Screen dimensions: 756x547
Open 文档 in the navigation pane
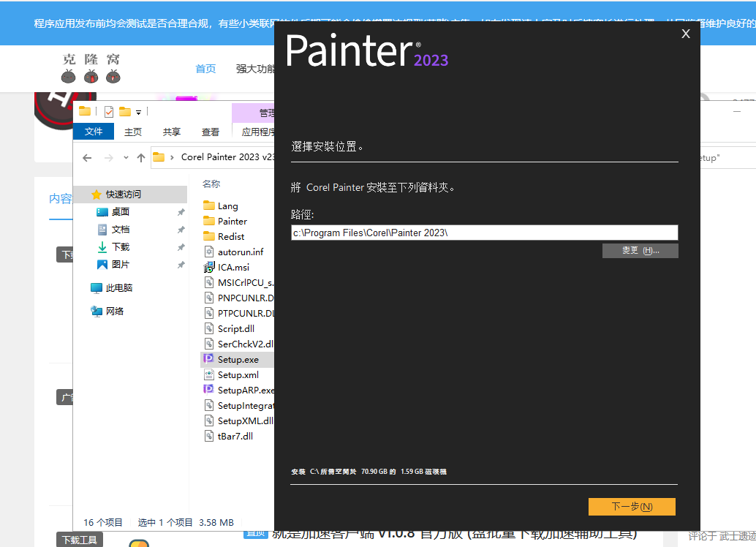coord(121,230)
